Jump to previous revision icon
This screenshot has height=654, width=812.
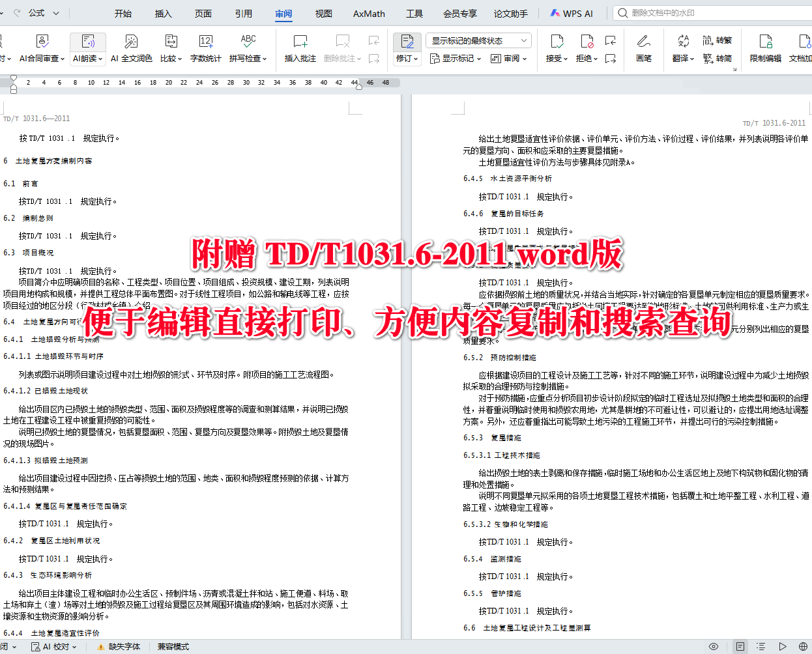click(x=611, y=40)
